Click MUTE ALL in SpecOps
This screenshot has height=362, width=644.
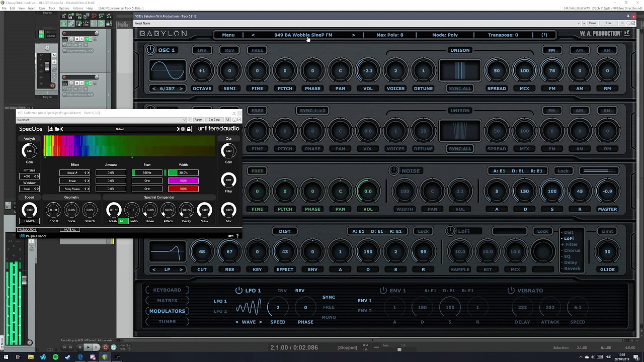[70, 230]
